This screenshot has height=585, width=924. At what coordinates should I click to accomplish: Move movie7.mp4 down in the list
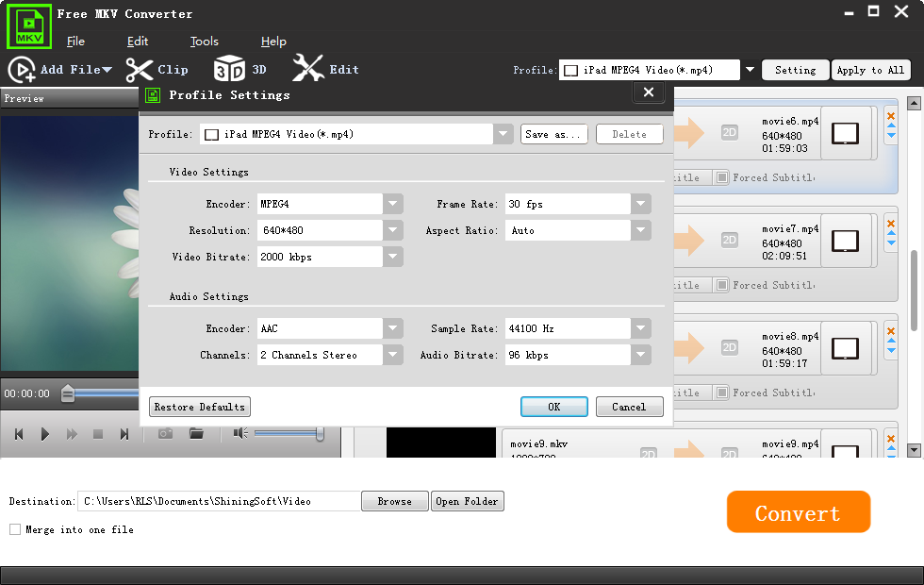pyautogui.click(x=891, y=242)
